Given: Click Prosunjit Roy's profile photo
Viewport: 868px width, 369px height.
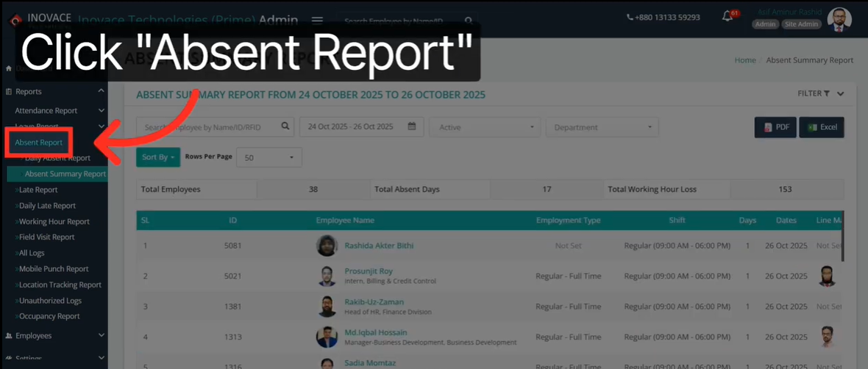Looking at the screenshot, I should coord(327,276).
